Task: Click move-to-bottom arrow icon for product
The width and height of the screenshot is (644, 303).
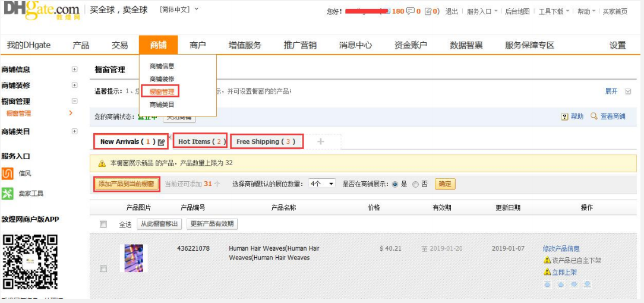Action: 588,284
